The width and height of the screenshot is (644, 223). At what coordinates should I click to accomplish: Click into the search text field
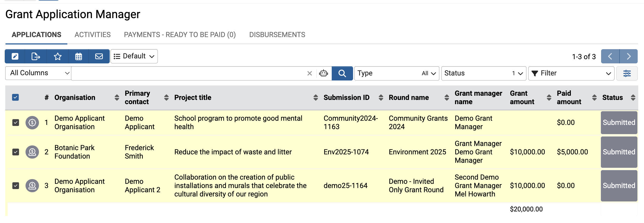coord(188,73)
